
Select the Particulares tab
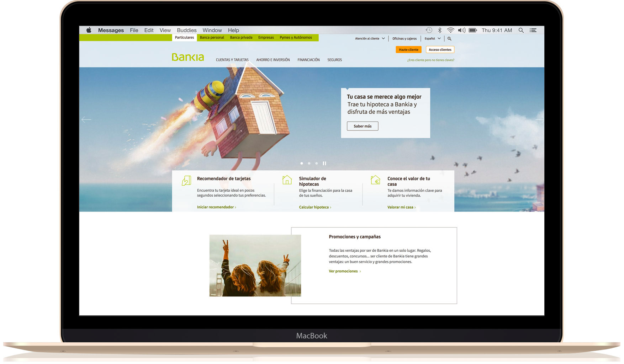(184, 38)
